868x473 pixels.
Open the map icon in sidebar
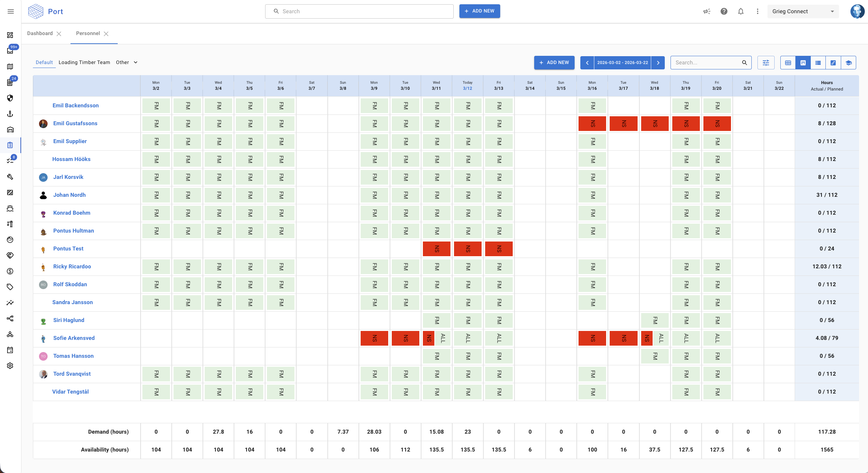(x=10, y=67)
